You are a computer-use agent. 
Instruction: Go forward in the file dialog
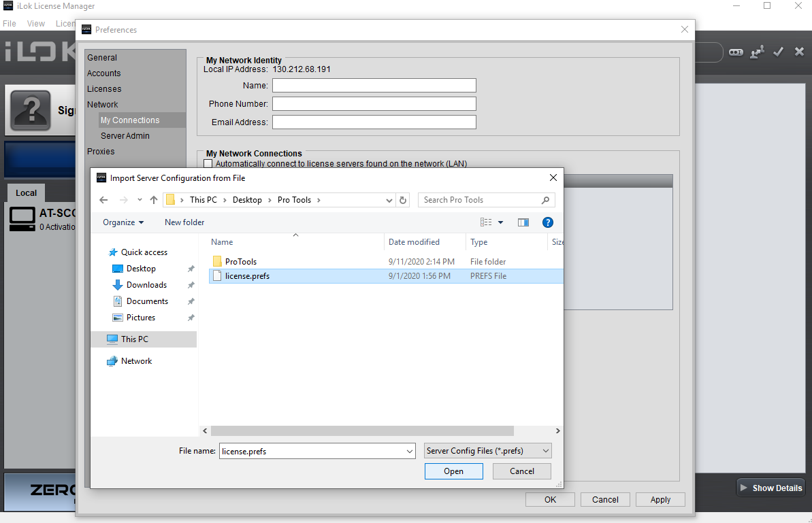pyautogui.click(x=123, y=200)
